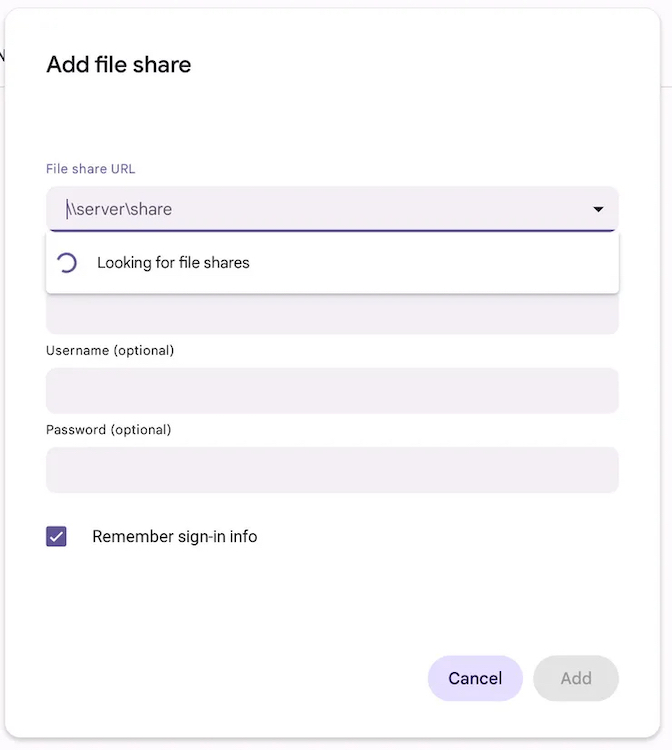
Task: Click the greyed-out Add button
Action: (575, 678)
